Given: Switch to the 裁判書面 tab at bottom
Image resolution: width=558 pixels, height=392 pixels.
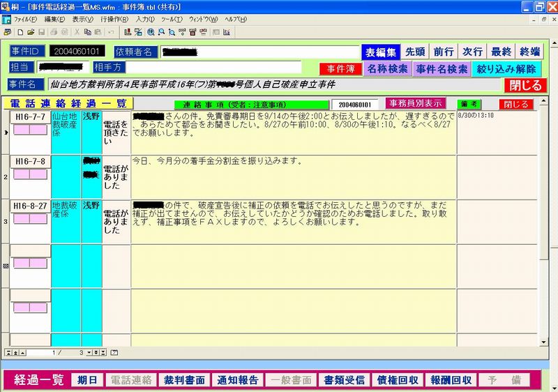Looking at the screenshot, I should (184, 380).
